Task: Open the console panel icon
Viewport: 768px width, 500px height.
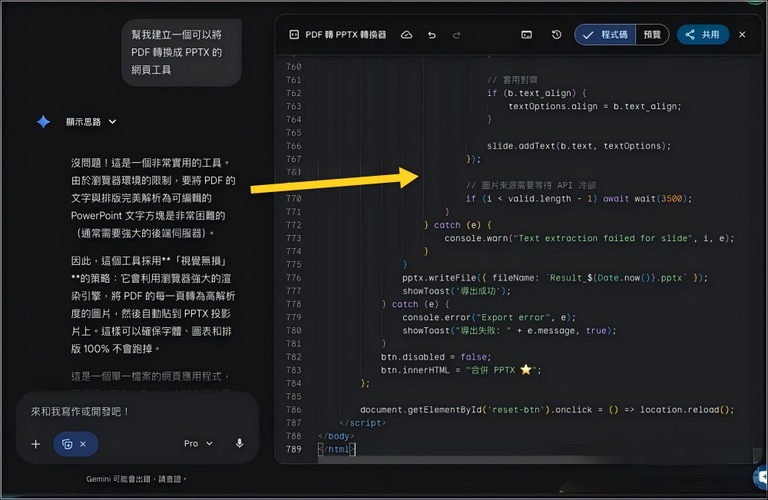Action: click(x=527, y=34)
